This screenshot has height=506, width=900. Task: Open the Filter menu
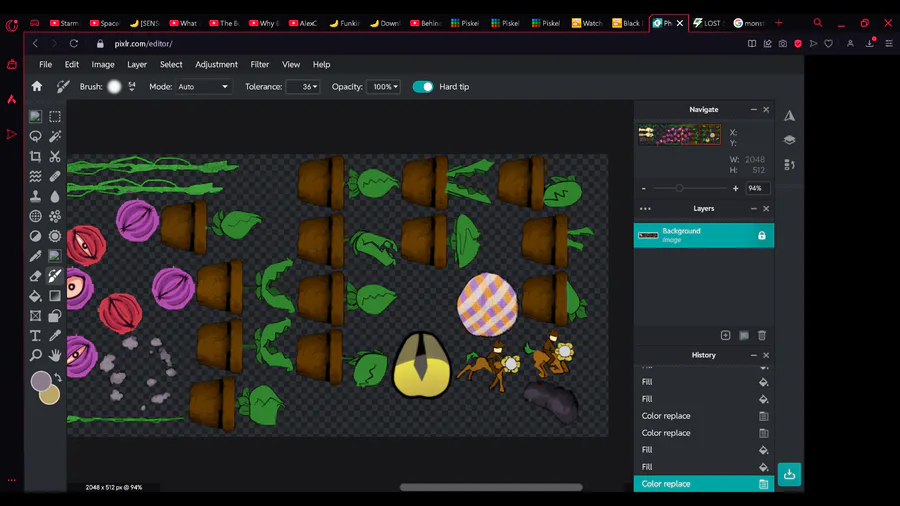259,64
